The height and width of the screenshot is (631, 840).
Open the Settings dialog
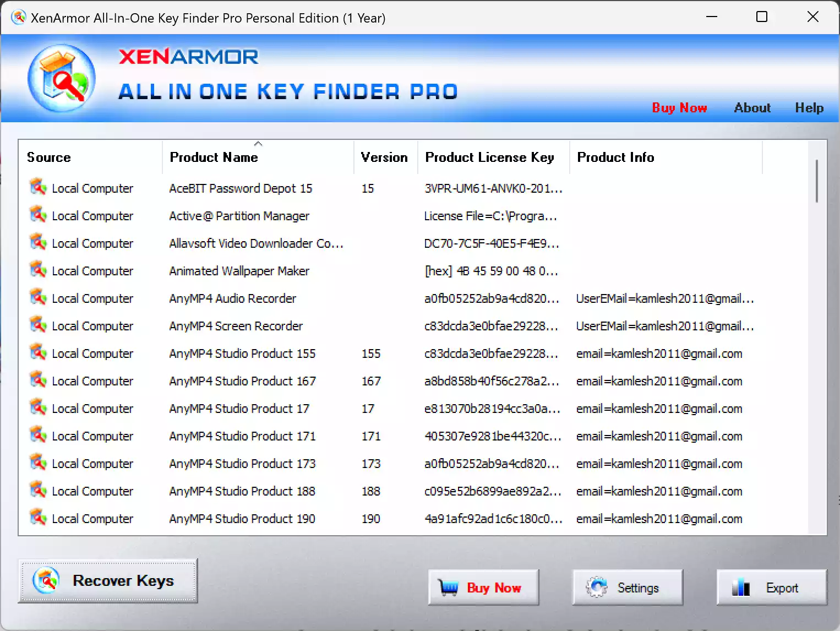point(628,588)
